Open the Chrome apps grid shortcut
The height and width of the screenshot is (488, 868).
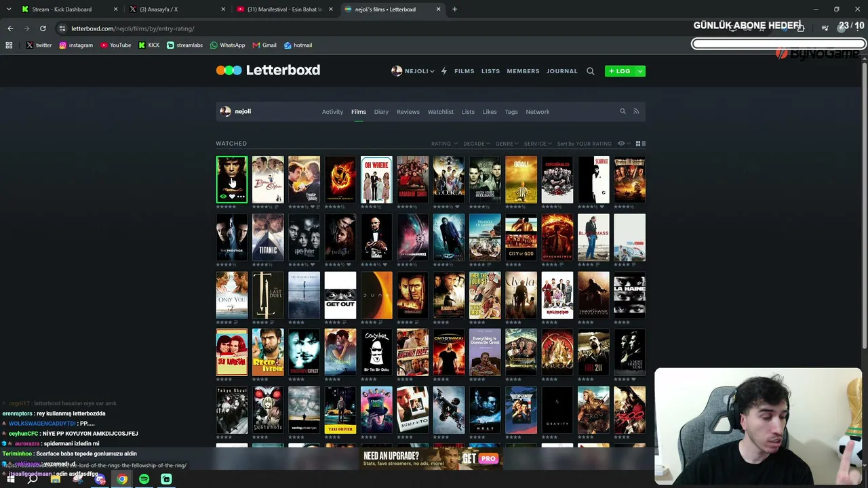[9, 45]
